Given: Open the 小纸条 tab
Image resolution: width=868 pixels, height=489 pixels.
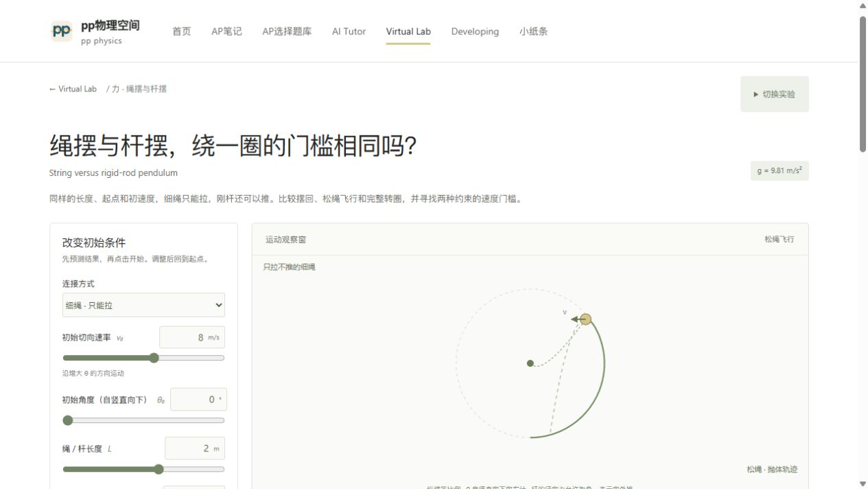Looking at the screenshot, I should (x=533, y=32).
